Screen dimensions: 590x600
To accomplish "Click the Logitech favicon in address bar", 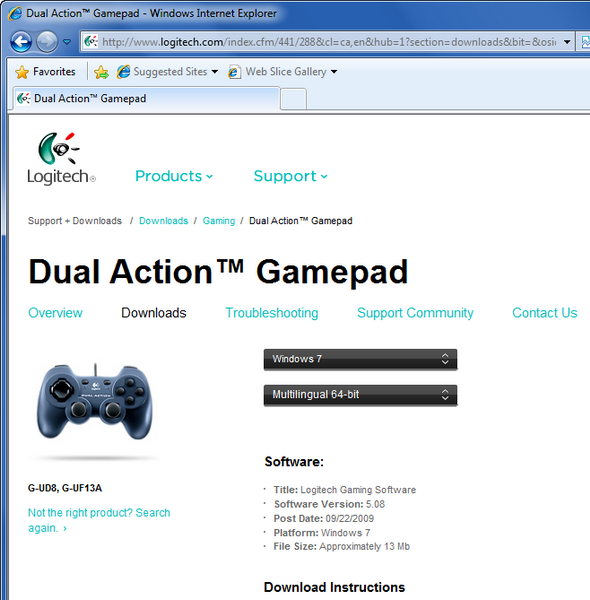I will point(91,41).
